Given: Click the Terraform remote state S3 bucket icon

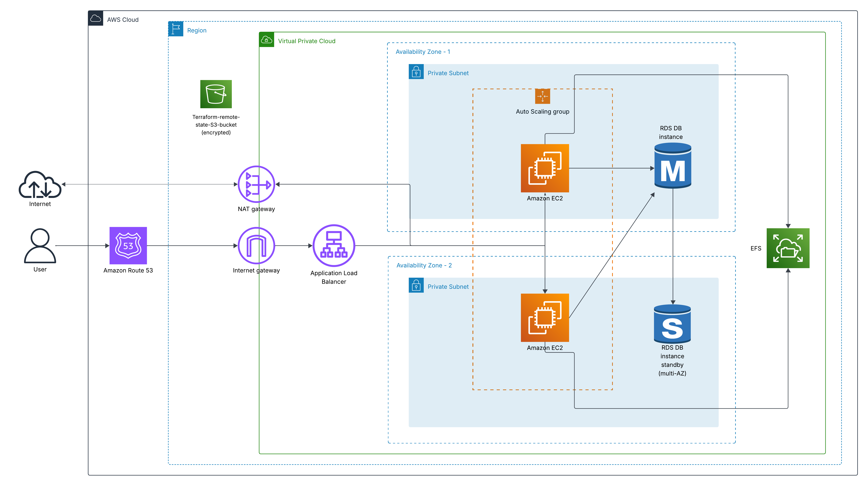Looking at the screenshot, I should pyautogui.click(x=216, y=94).
